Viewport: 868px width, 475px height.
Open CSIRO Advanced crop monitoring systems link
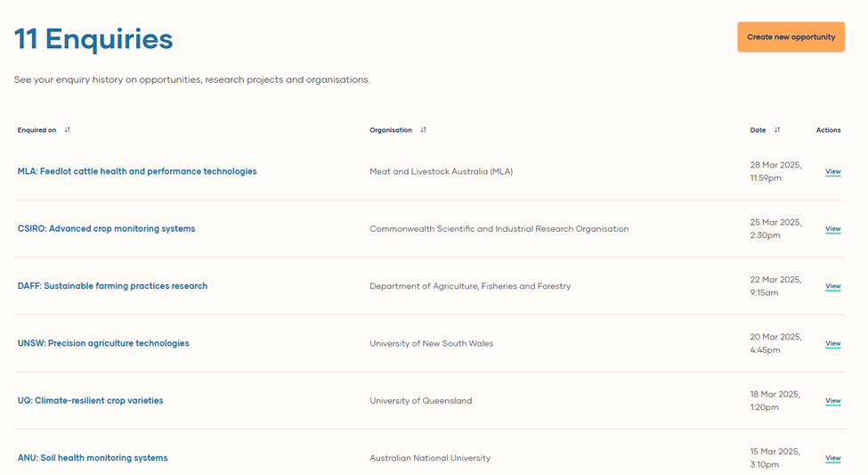[x=106, y=229]
